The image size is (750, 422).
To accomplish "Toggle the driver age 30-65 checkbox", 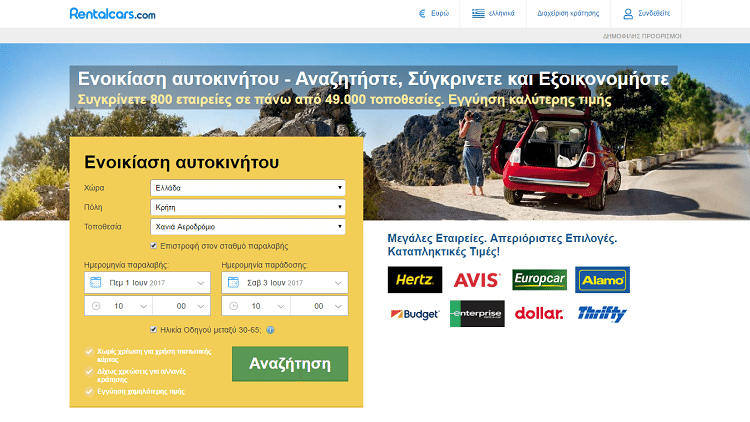I will click(x=154, y=330).
